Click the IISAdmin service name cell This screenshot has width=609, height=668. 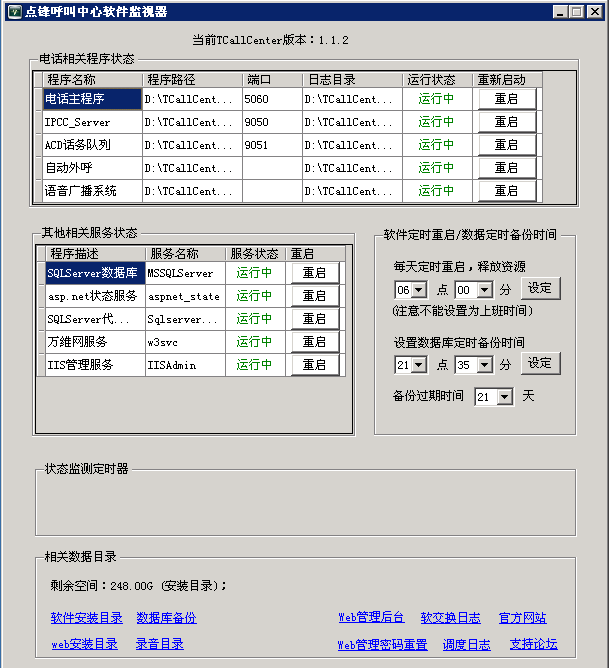185,365
